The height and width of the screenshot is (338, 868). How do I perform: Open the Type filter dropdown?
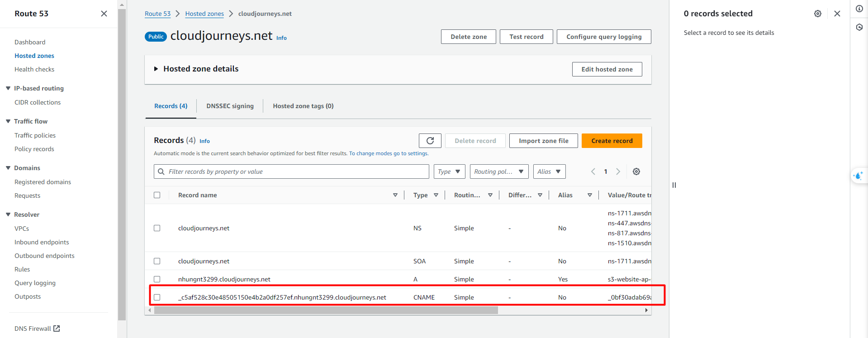coord(450,171)
